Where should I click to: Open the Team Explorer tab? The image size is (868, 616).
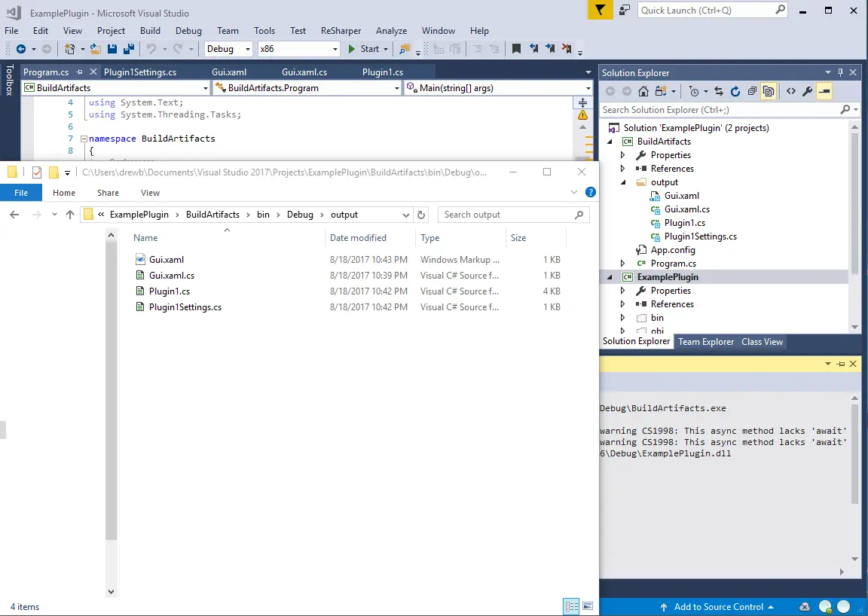[706, 341]
